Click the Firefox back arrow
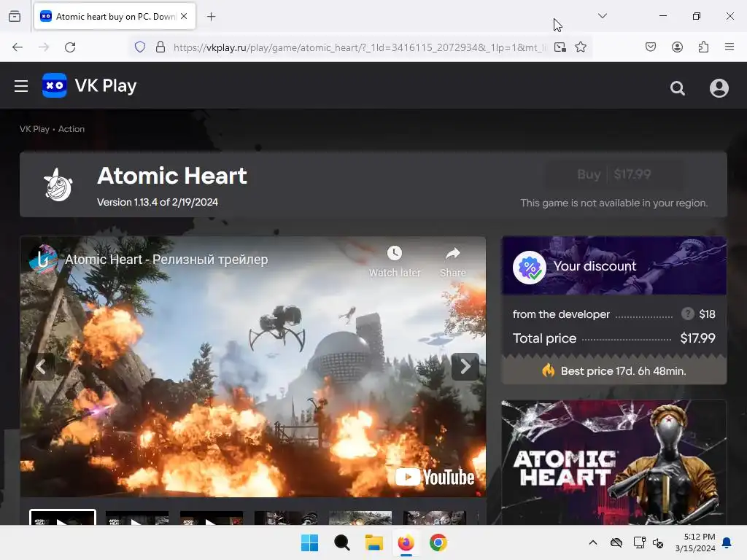The height and width of the screenshot is (560, 747). 18,47
